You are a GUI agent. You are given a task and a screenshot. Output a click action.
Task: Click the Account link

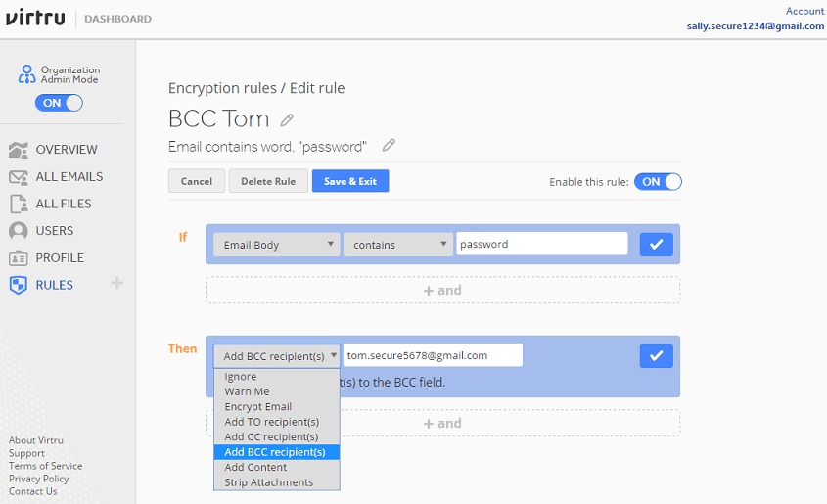point(804,11)
